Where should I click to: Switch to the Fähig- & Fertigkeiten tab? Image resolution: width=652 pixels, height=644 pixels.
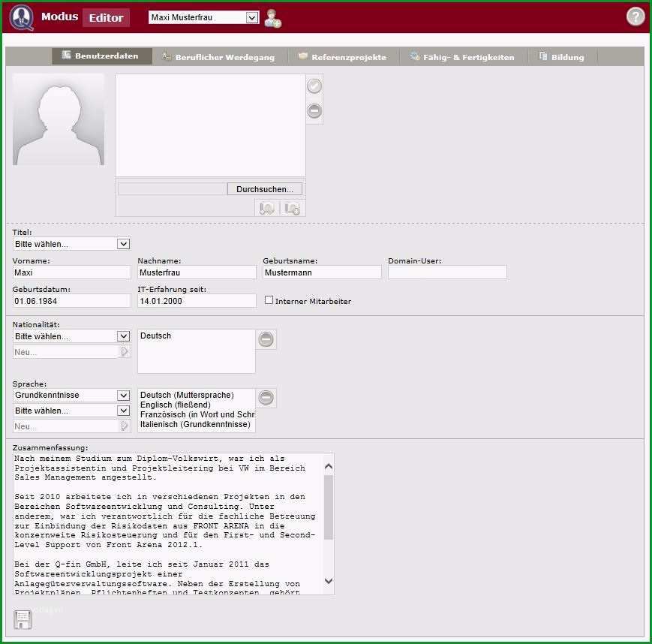[x=463, y=57]
